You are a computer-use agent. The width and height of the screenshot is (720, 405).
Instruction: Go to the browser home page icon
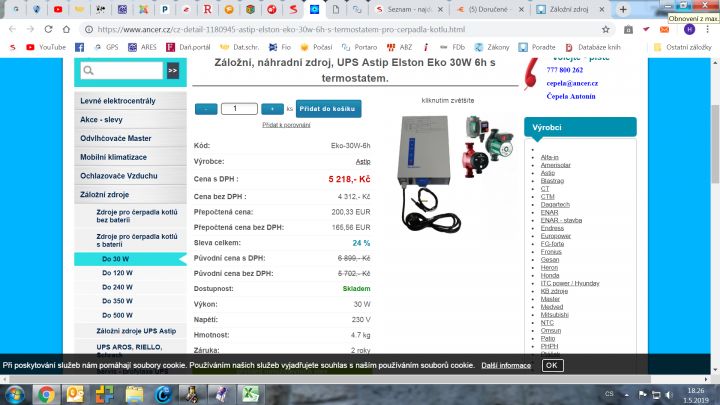click(x=66, y=29)
